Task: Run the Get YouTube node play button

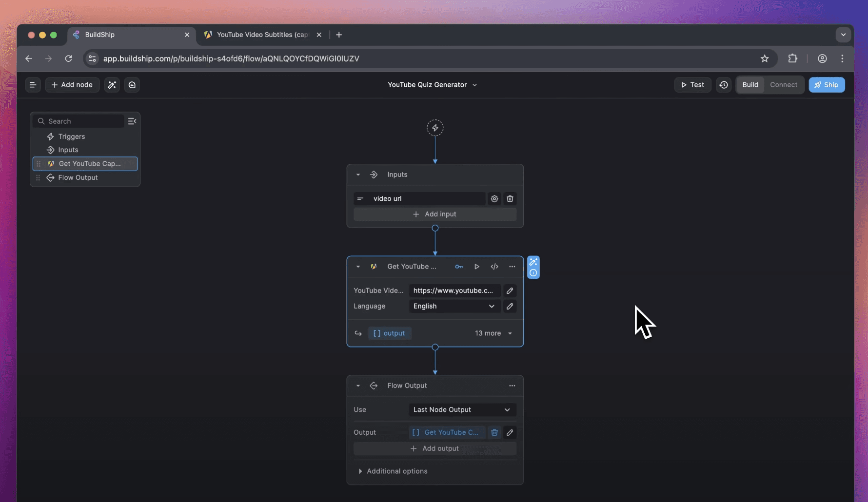Action: [477, 267]
